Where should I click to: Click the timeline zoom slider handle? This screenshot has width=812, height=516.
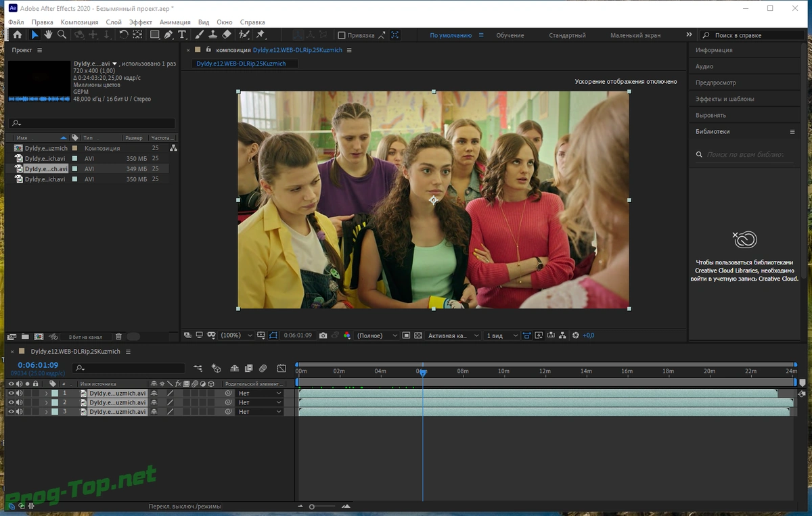[312, 507]
